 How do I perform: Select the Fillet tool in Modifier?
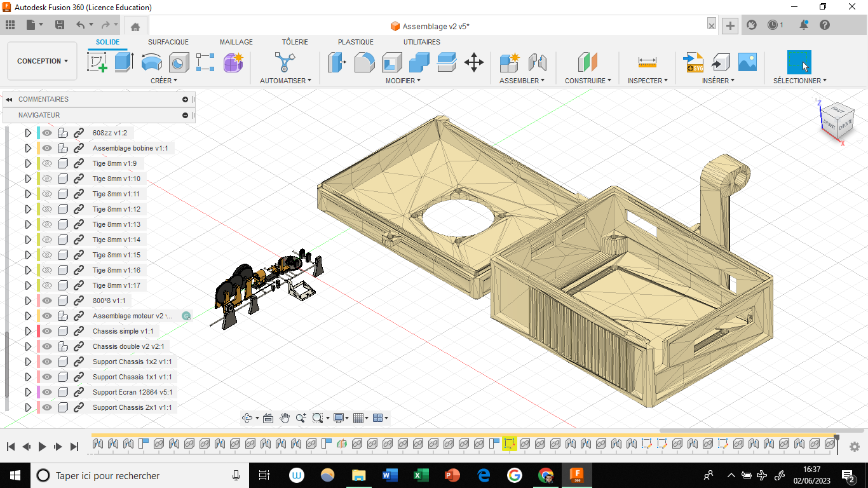(364, 62)
